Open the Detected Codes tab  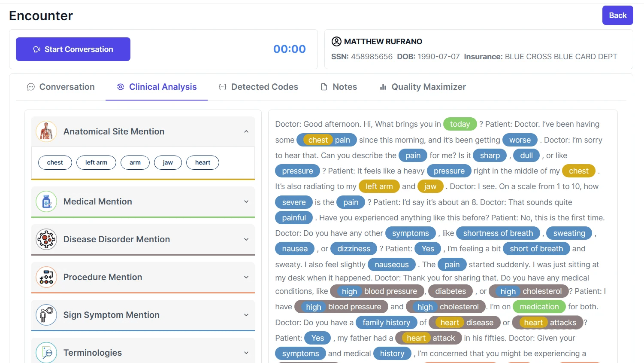[259, 87]
